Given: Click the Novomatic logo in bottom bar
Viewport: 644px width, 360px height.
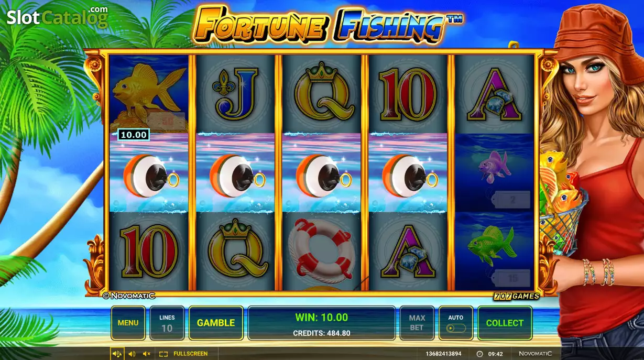Looking at the screenshot, I should pos(535,354).
